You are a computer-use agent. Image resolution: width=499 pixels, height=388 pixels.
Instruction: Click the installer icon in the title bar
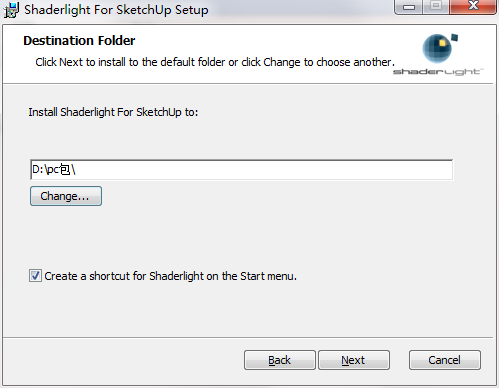(11, 9)
